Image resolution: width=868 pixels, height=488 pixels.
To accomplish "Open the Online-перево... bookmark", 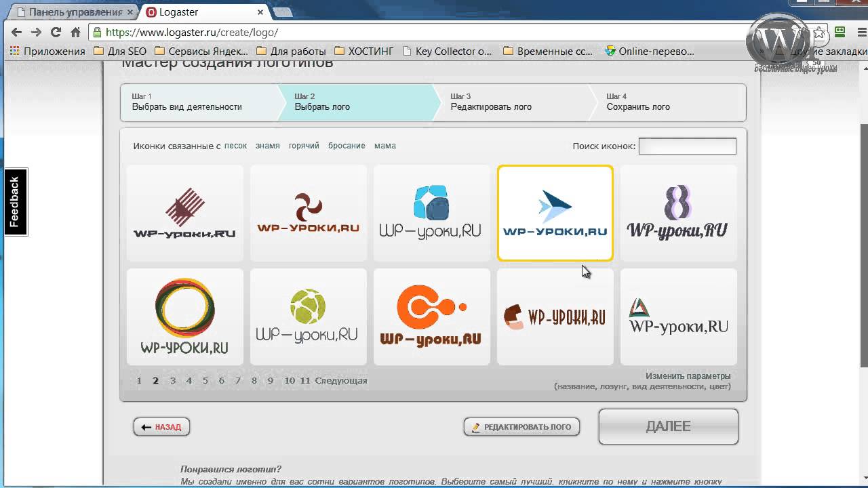I will [650, 51].
